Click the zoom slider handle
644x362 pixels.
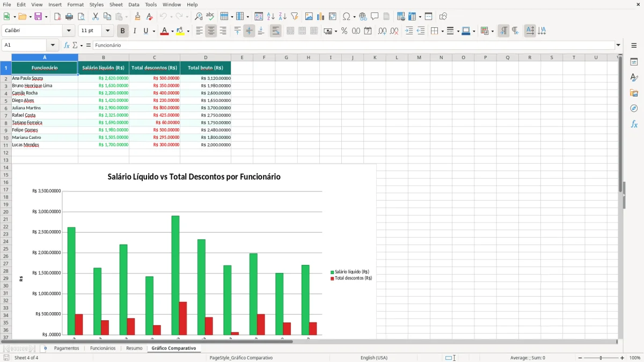point(601,358)
